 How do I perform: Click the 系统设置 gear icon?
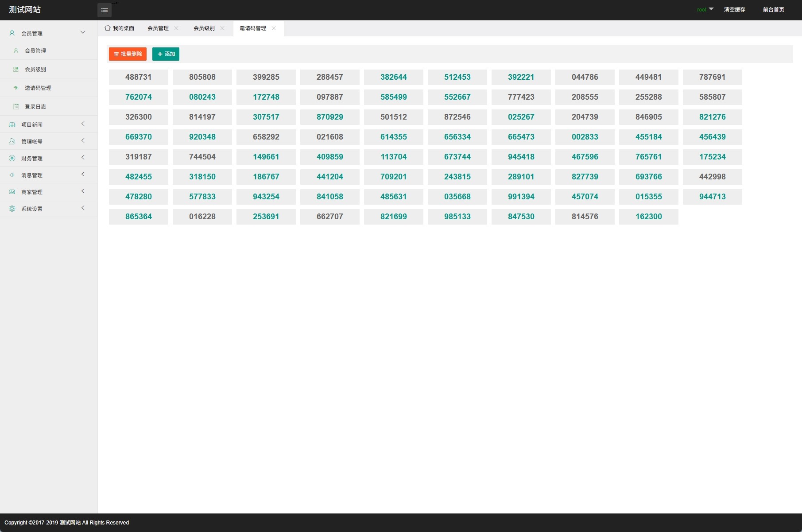12,209
